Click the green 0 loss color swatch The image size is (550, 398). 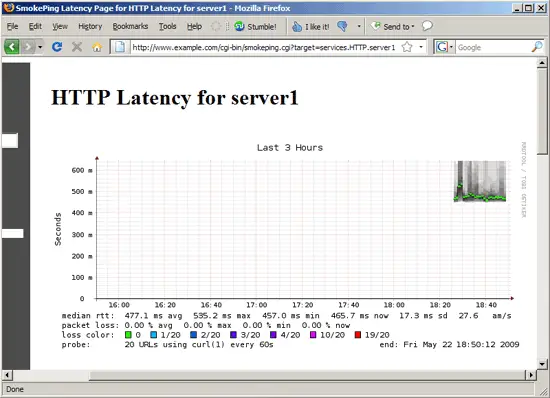[x=128, y=335]
